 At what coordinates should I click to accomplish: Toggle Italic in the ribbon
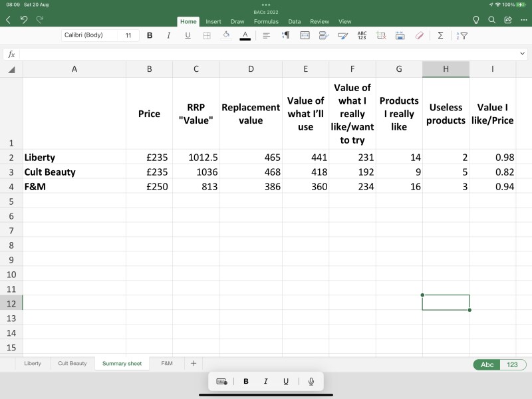pyautogui.click(x=168, y=35)
